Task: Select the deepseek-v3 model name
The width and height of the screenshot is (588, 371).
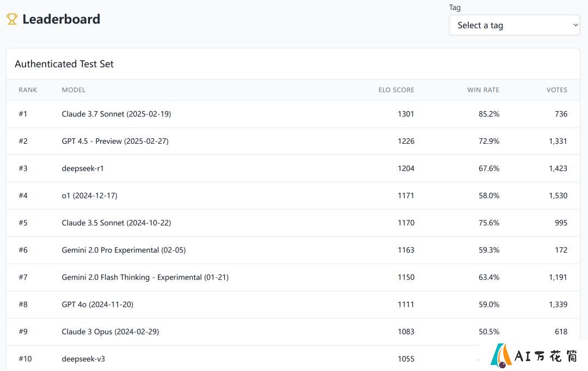Action: [83, 359]
